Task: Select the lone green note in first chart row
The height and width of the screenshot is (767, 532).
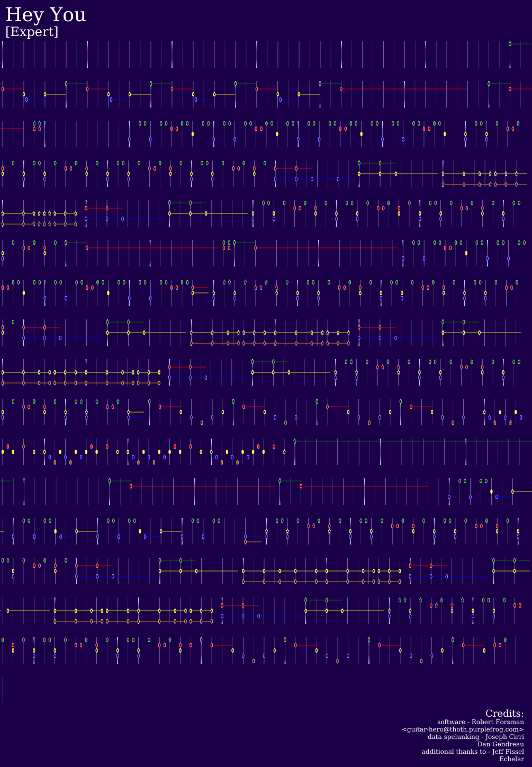Action: tap(510, 44)
